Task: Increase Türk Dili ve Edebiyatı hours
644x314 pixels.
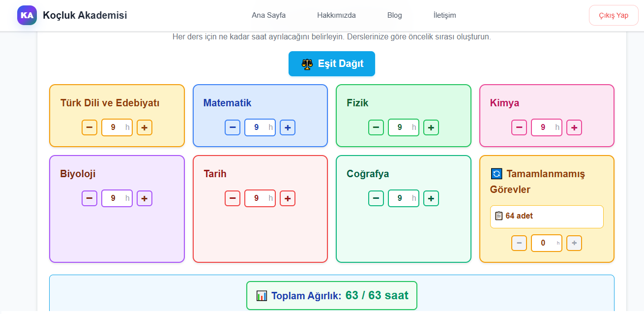Action: click(x=145, y=127)
